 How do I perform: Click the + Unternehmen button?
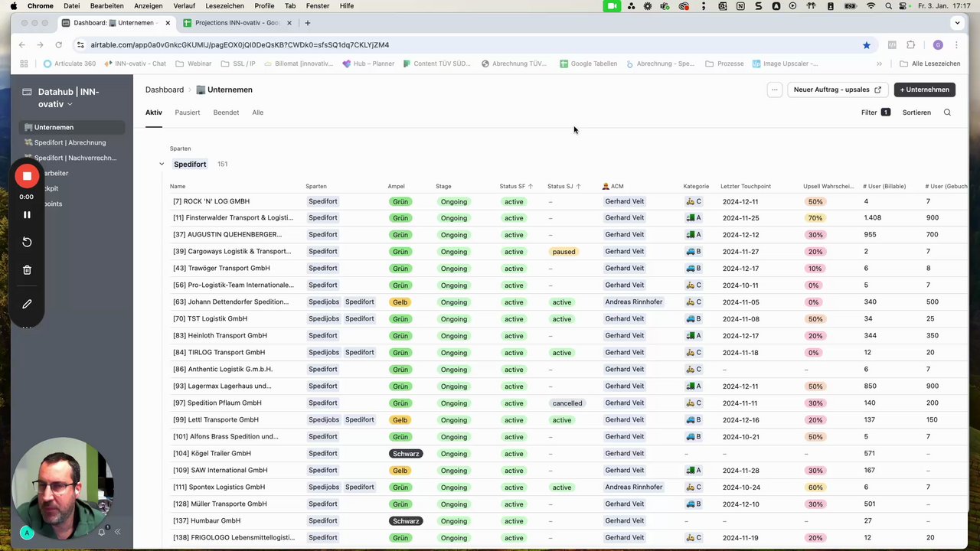tap(924, 90)
